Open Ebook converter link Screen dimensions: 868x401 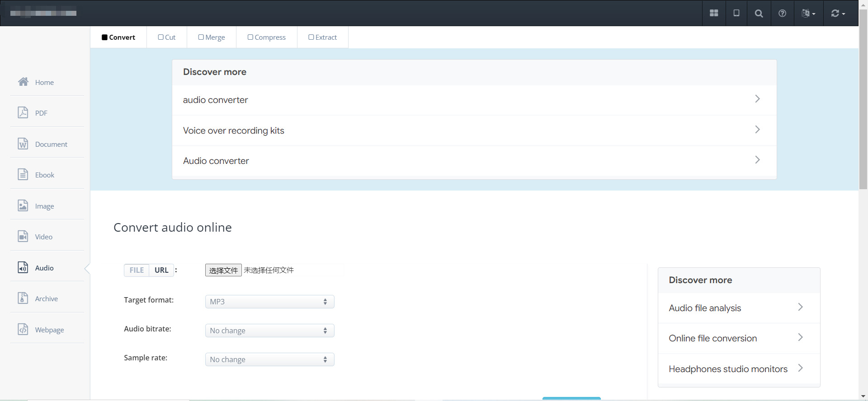(45, 175)
